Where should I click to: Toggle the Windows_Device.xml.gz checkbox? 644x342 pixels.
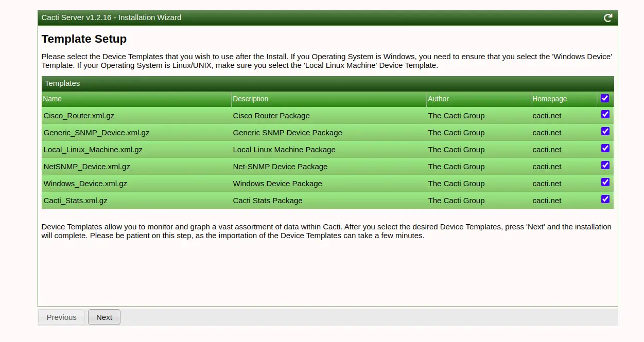coord(605,182)
